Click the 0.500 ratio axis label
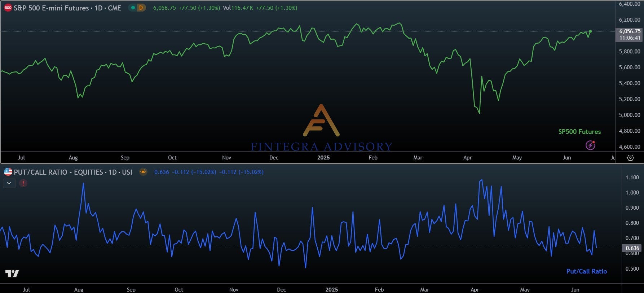644x293 pixels. 632,269
